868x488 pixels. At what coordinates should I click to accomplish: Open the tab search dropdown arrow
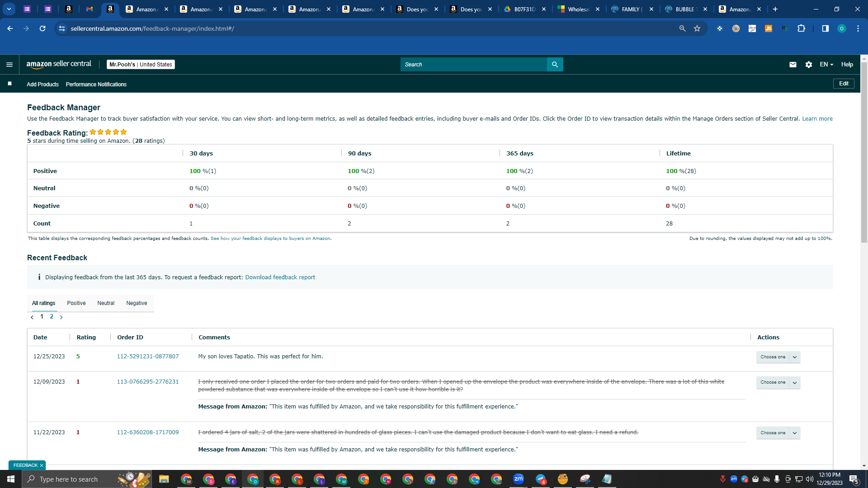(x=9, y=9)
